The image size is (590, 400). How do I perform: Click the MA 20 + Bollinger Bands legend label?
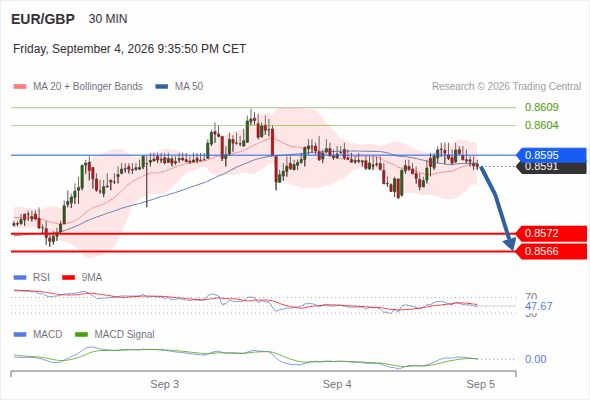pos(88,87)
